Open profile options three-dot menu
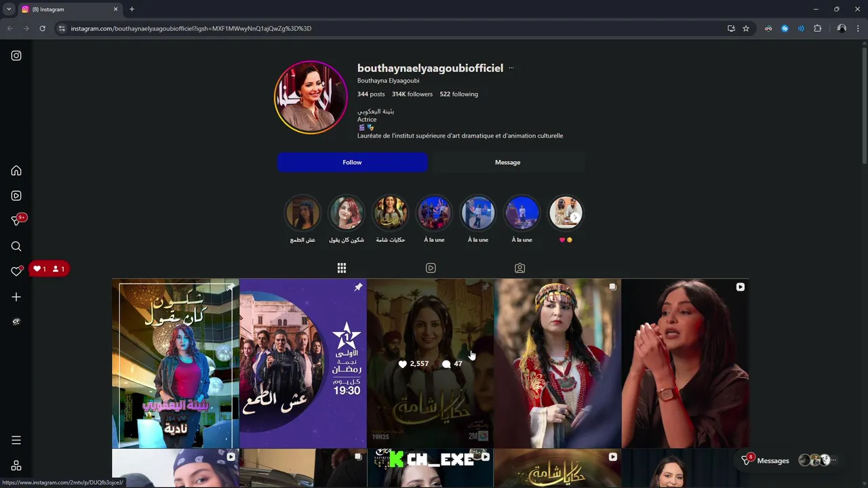Screen dimensions: 868x488 pyautogui.click(x=511, y=68)
